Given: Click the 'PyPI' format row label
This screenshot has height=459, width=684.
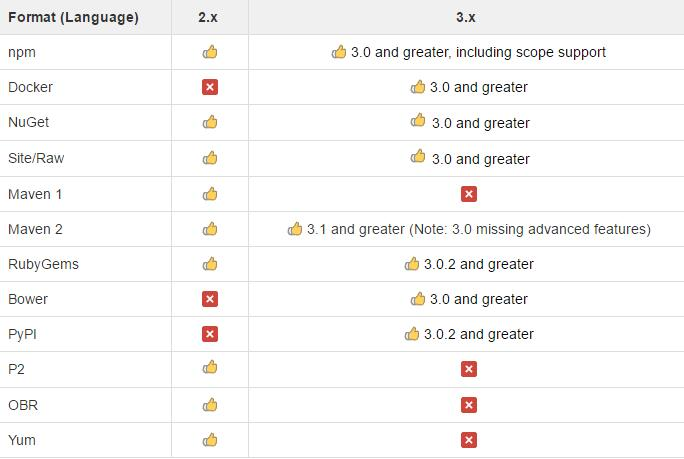Looking at the screenshot, I should (22, 334).
